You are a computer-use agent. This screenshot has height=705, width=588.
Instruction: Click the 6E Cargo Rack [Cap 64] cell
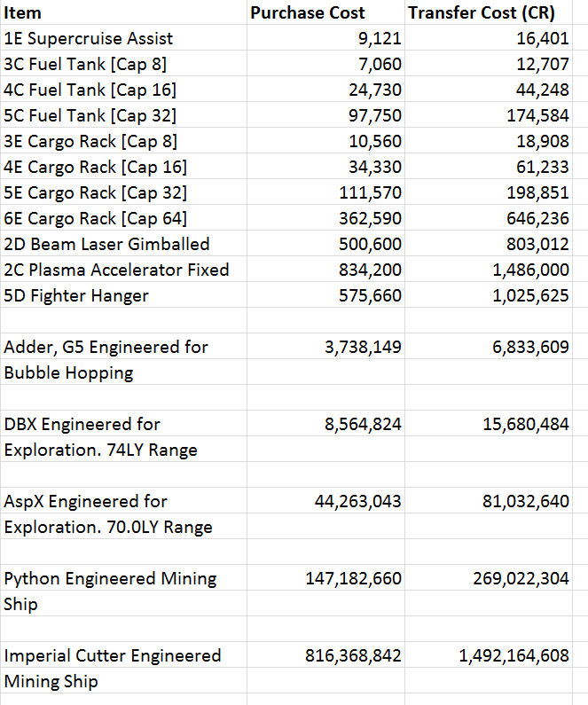point(123,217)
